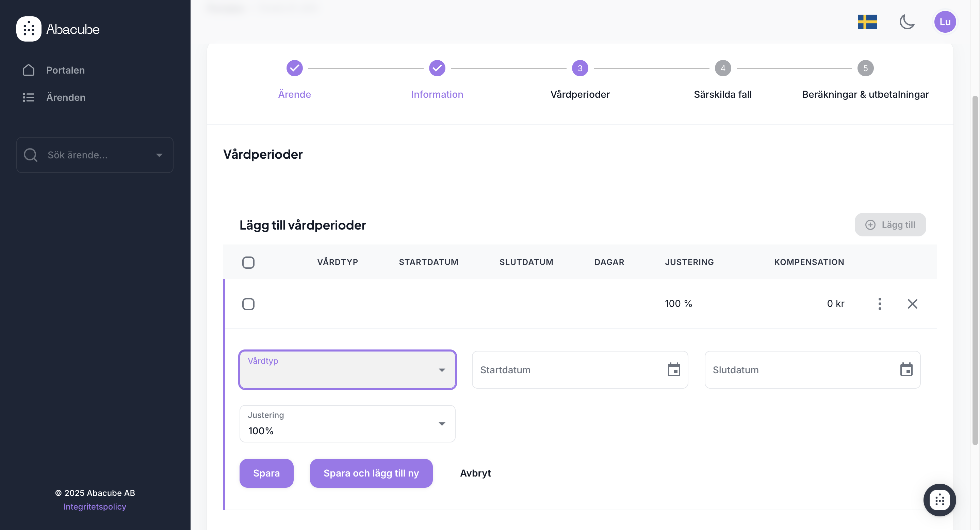Open the Startdatum calendar picker

674,370
